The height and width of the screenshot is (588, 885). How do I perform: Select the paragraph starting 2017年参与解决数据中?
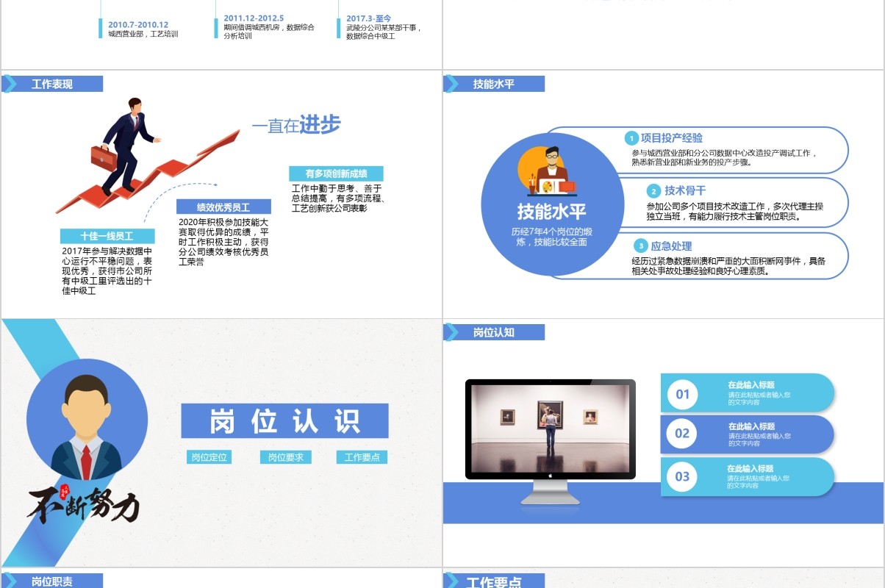[107, 271]
